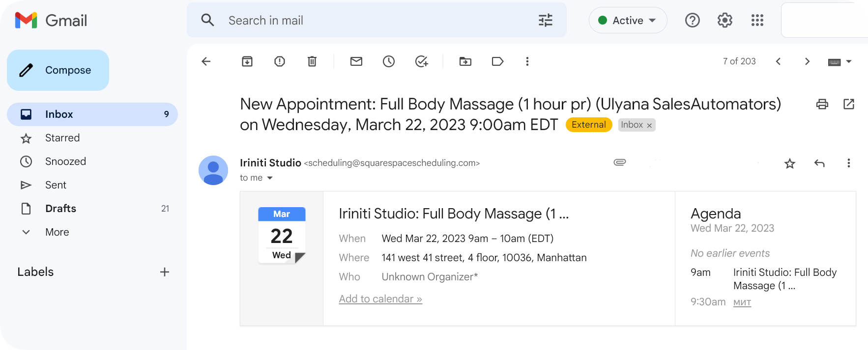This screenshot has height=350, width=868.
Task: Delete the email with the trash icon
Action: coord(312,61)
